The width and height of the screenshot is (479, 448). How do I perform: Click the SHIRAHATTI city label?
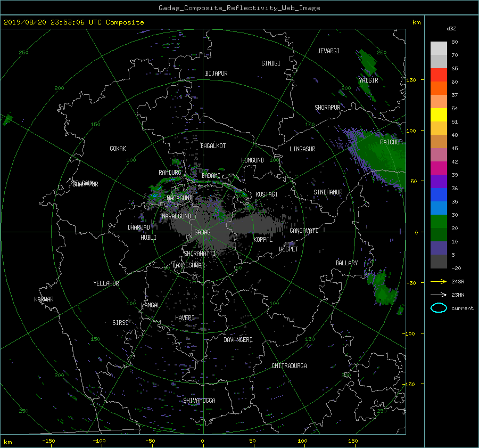coord(200,254)
